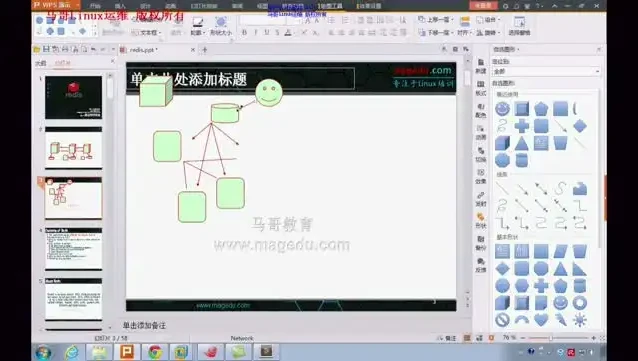Switch to the 绘图工具 ribbon tab
This screenshot has width=638, height=361.
click(x=330, y=6)
